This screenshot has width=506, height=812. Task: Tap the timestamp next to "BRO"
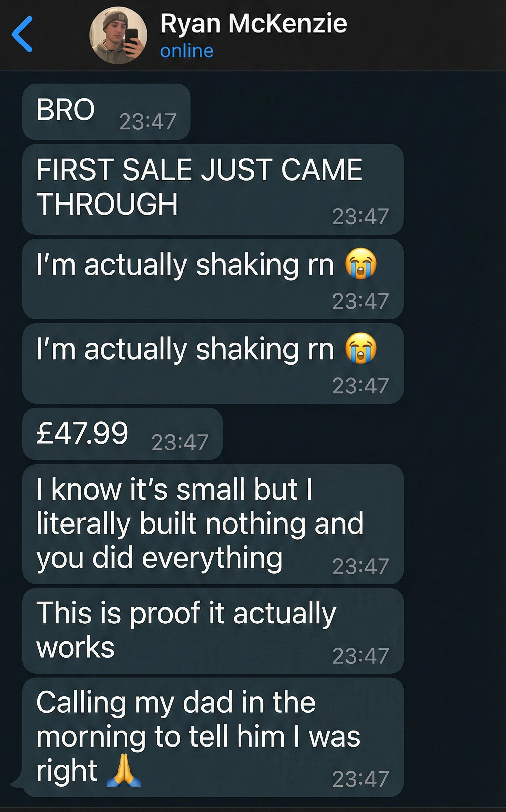[147, 122]
